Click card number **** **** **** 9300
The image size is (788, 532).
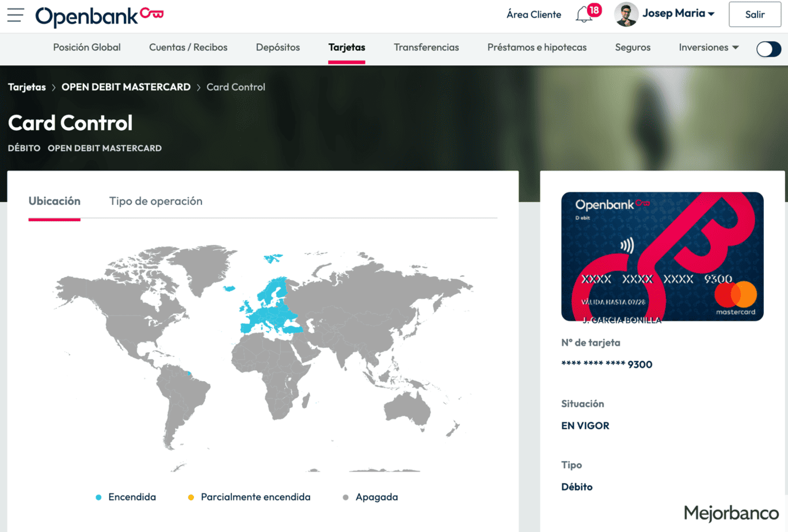(607, 364)
